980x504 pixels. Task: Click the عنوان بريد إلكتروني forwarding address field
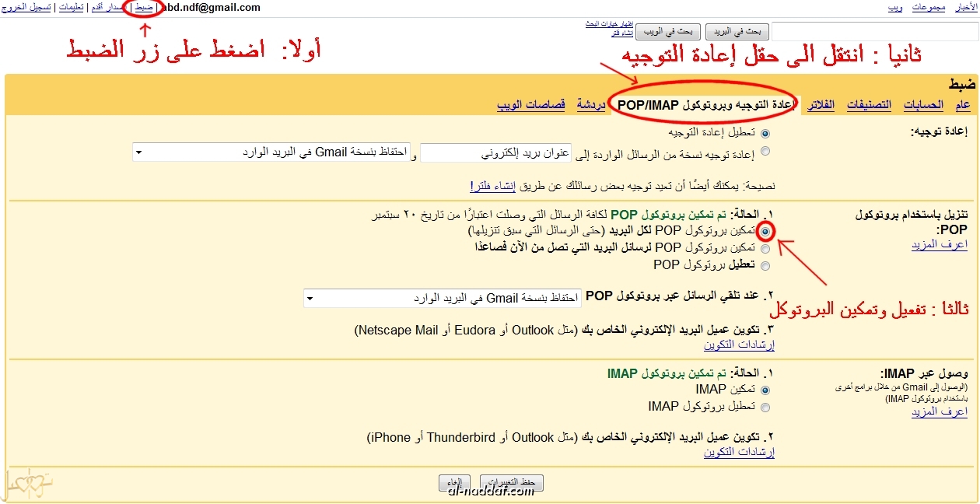495,152
